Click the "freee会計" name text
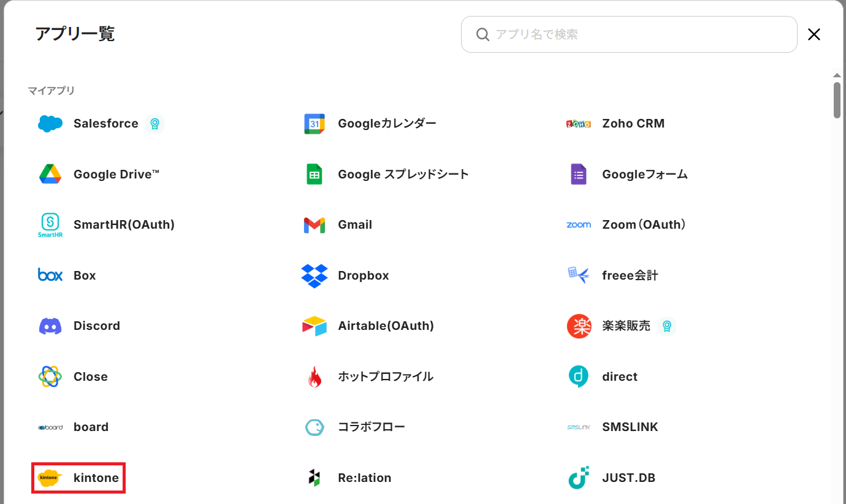The width and height of the screenshot is (846, 504). 630,275
